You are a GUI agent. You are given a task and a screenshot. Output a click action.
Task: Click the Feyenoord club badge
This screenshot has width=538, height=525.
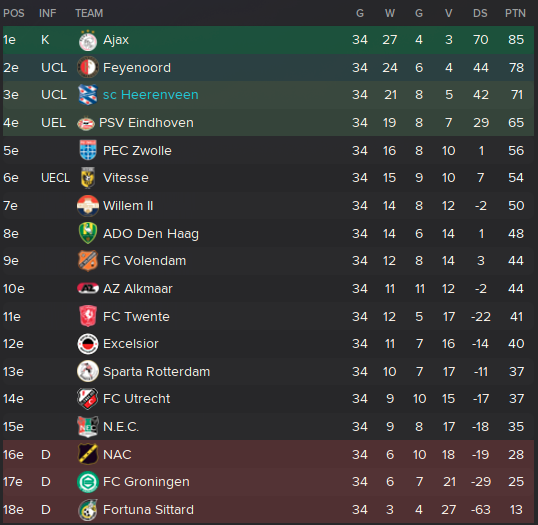pyautogui.click(x=88, y=67)
